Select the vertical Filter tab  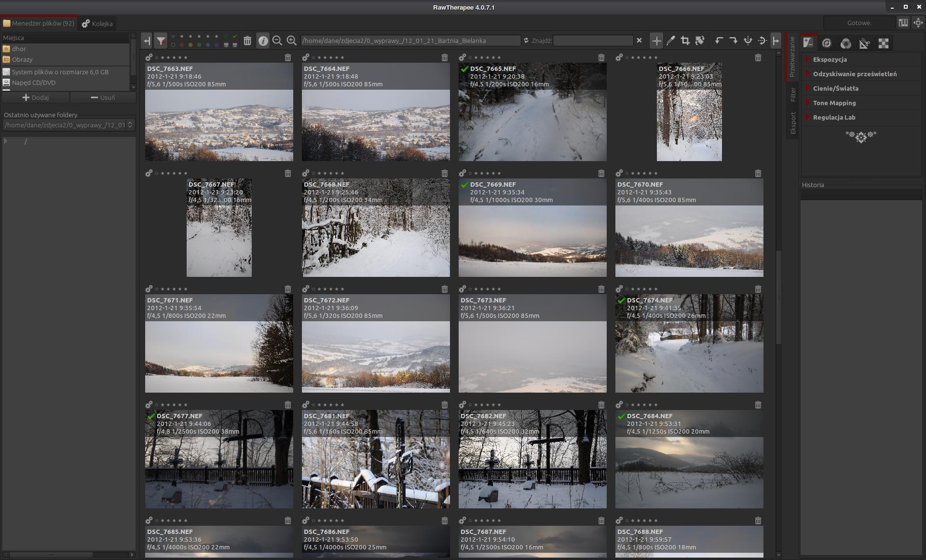pos(792,95)
